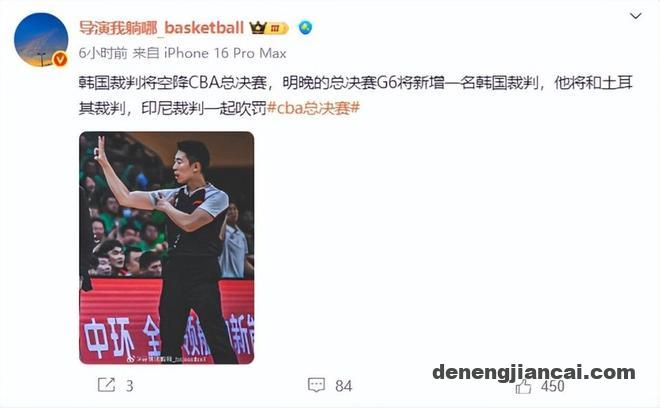Click the level III VIP badge

(277, 28)
